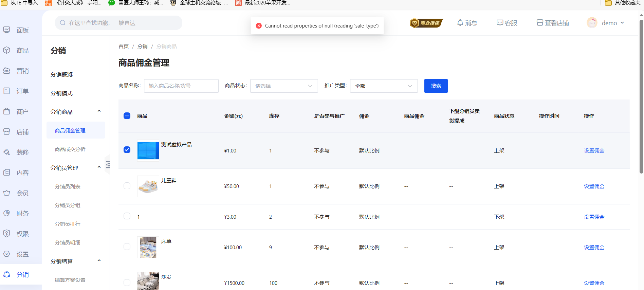Go to 首页 breadcrumb link

click(x=124, y=46)
